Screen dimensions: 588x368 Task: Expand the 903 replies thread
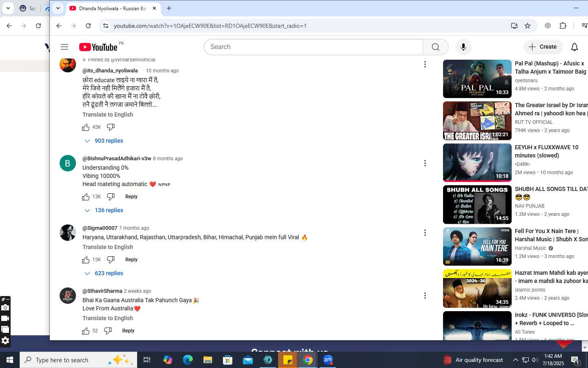click(104, 141)
